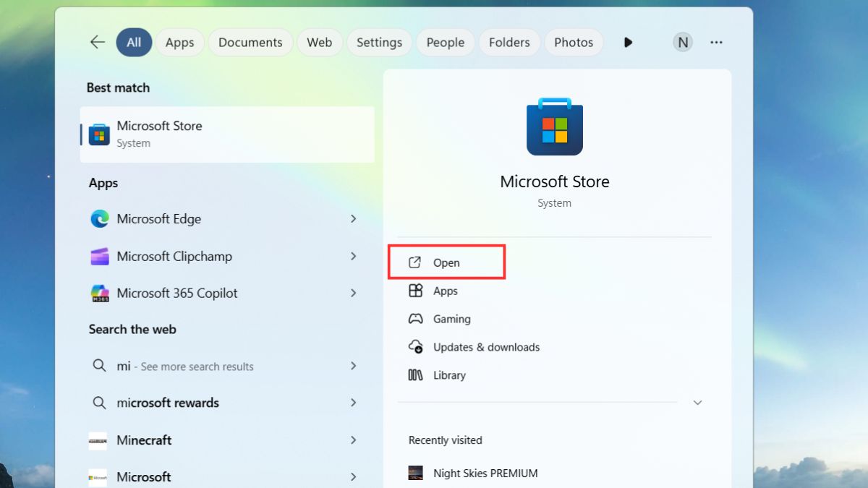Open the Night Skies PREMIUM recent item
This screenshot has height=488, width=868.
point(474,474)
